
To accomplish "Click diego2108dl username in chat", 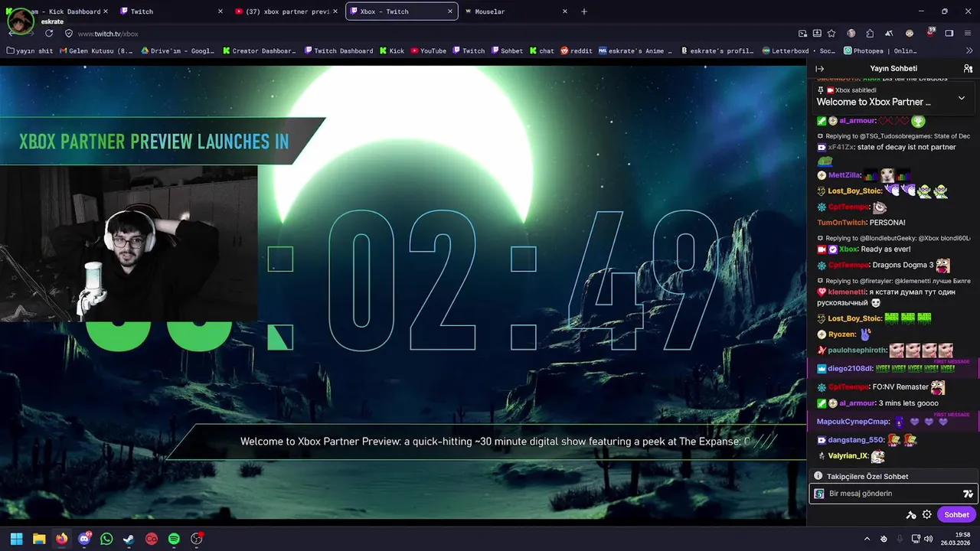I will (x=849, y=368).
